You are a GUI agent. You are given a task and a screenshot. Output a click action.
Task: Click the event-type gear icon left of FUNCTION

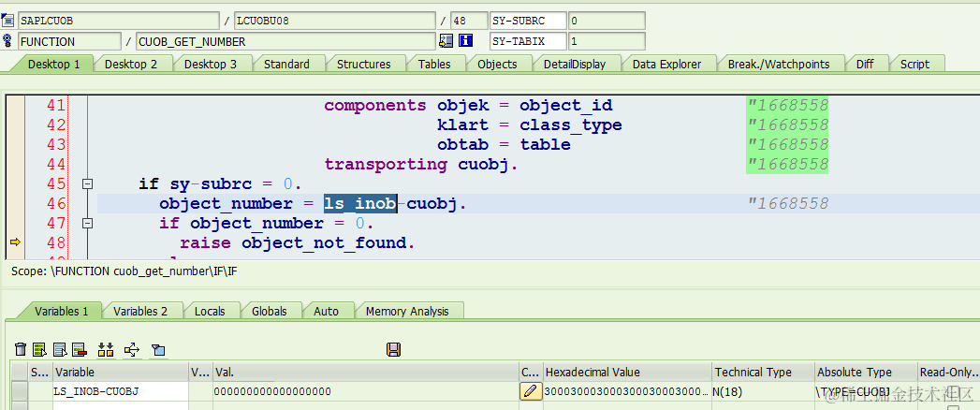(7, 41)
